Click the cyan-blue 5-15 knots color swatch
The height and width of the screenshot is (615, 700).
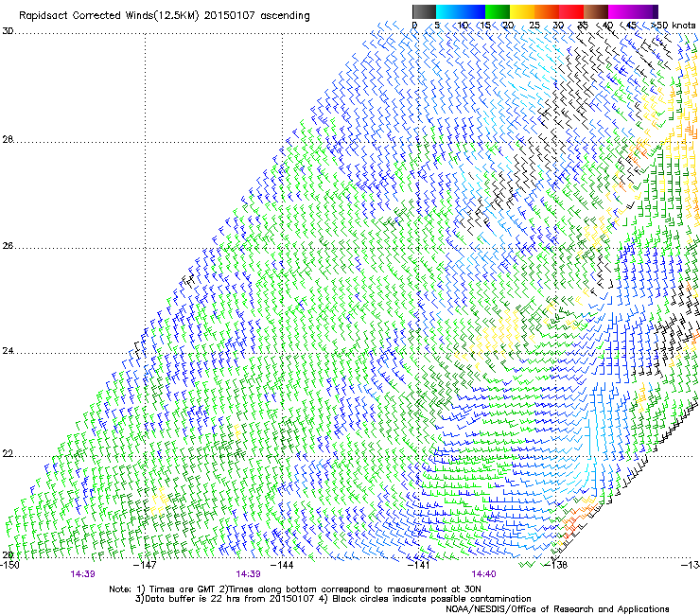461,11
